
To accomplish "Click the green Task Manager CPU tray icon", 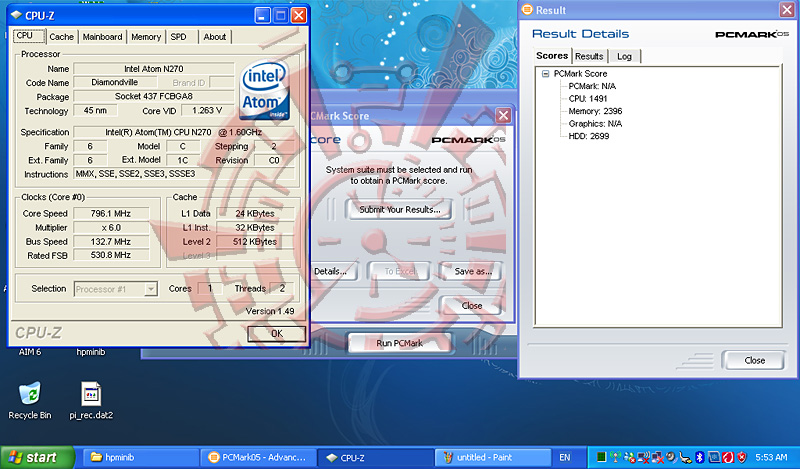I will click(x=602, y=457).
